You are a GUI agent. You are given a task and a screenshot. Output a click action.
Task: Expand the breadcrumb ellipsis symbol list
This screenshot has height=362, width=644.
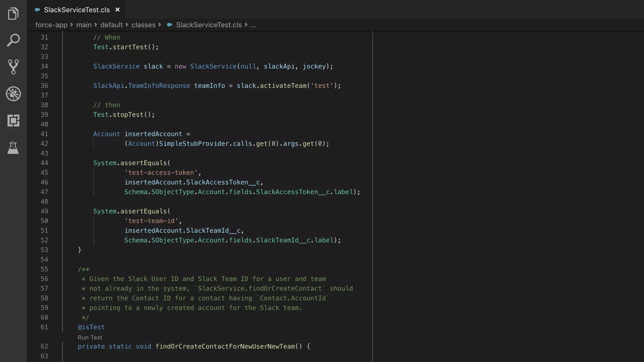[253, 25]
